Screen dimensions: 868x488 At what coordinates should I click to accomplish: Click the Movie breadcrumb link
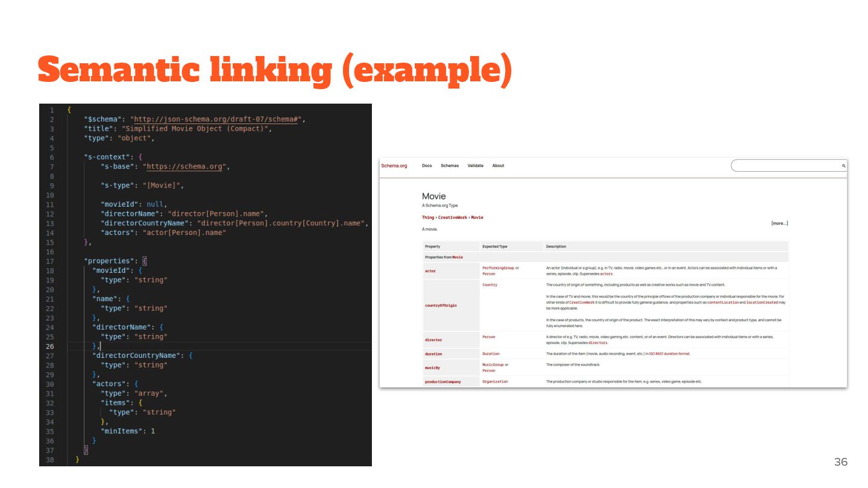tap(477, 217)
